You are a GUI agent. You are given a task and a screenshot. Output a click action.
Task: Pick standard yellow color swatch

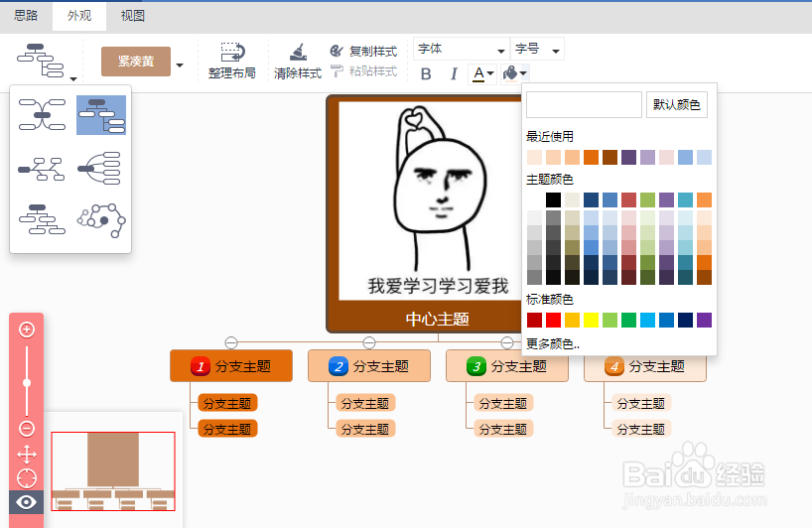pos(591,320)
